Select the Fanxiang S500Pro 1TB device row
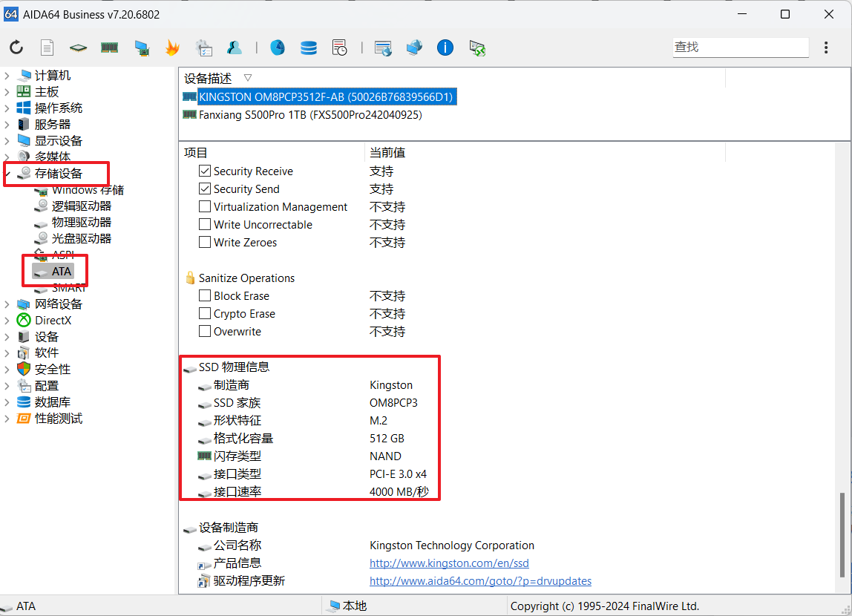Viewport: 852px width, 616px height. 310,114
